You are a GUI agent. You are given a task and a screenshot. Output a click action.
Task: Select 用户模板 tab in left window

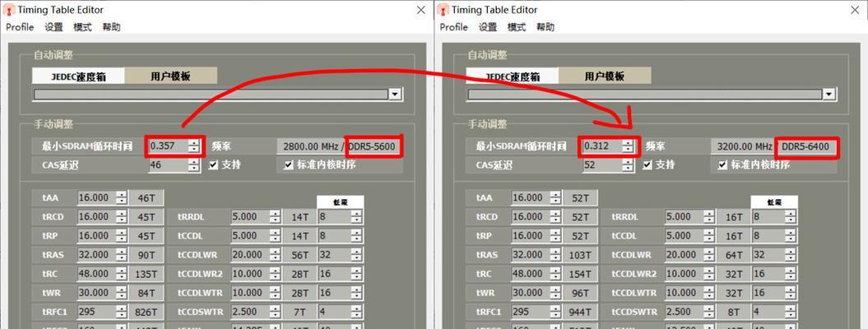pyautogui.click(x=170, y=76)
